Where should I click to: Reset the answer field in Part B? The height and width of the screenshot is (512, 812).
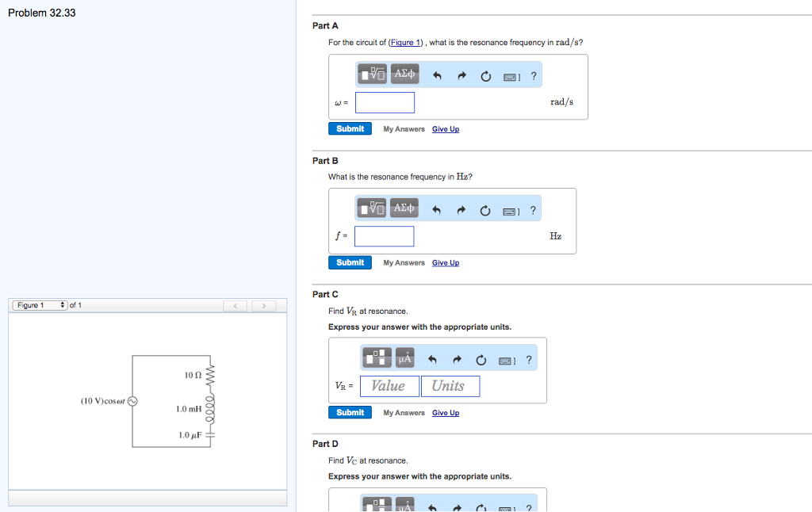point(485,208)
